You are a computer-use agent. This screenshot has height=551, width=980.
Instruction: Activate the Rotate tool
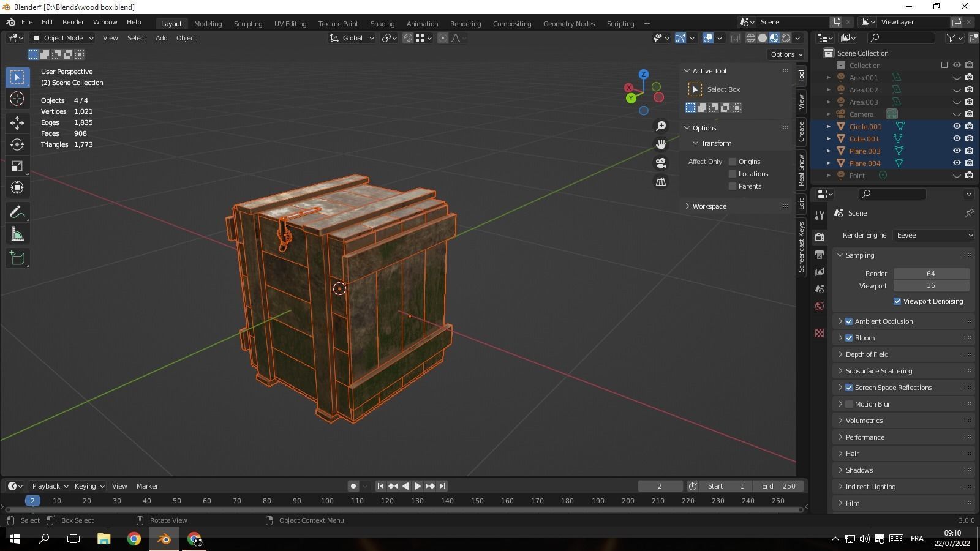click(17, 144)
